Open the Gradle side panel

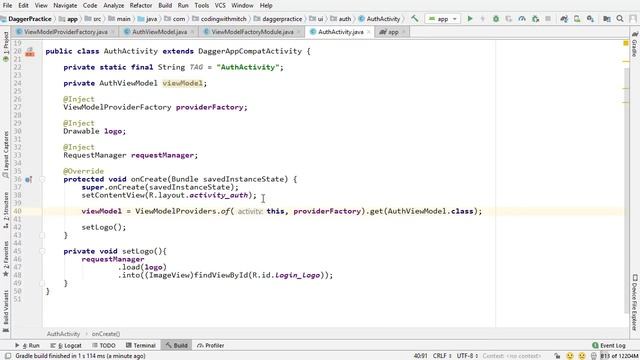pyautogui.click(x=635, y=44)
